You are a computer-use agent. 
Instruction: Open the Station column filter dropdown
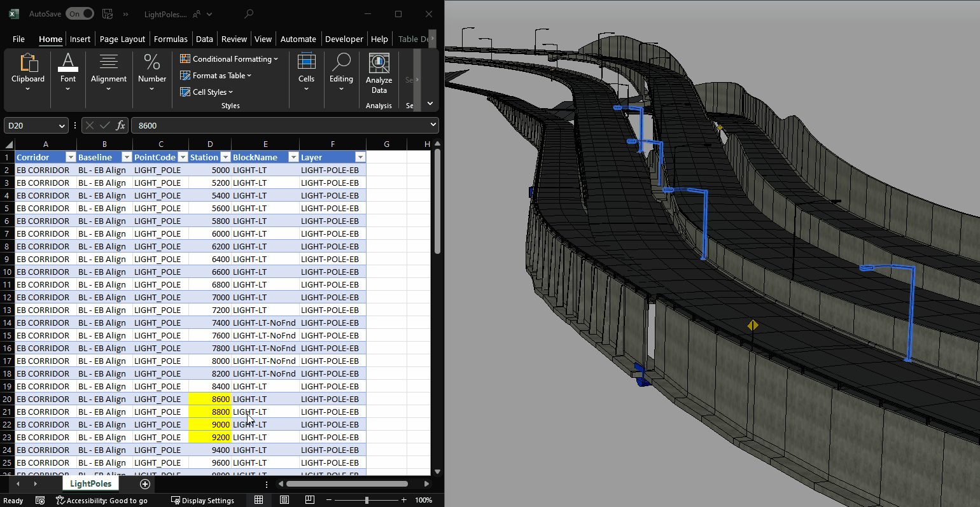(225, 157)
